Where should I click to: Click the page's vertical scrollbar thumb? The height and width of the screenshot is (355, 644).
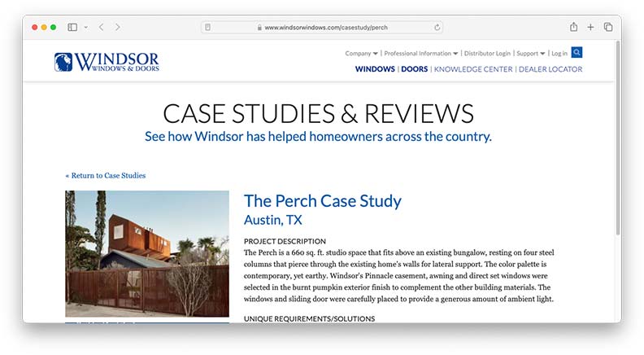(x=618, y=138)
